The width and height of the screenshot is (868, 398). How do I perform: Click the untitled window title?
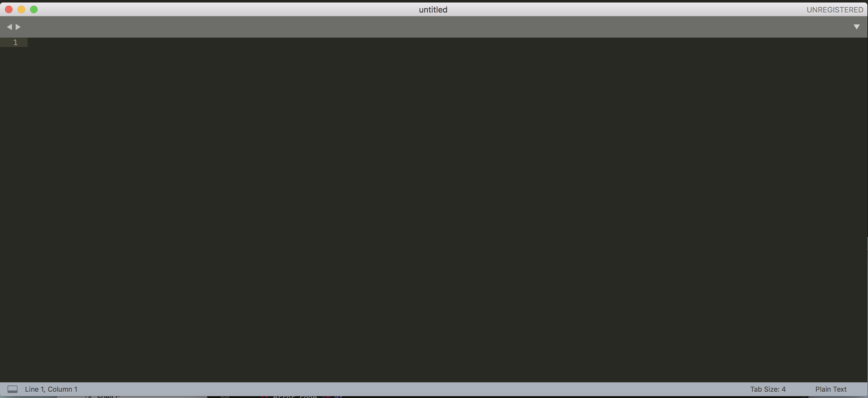pyautogui.click(x=433, y=10)
